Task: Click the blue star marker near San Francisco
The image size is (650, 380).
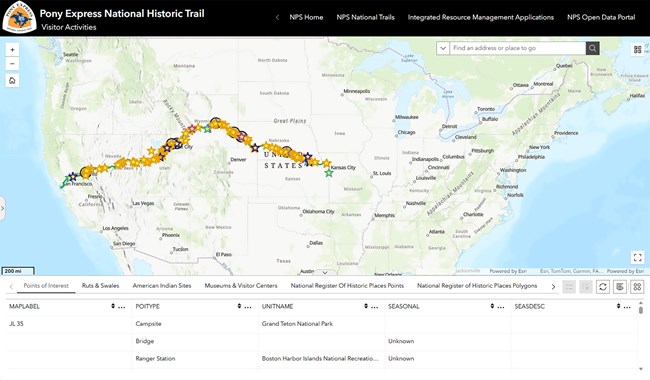Action: (73, 177)
